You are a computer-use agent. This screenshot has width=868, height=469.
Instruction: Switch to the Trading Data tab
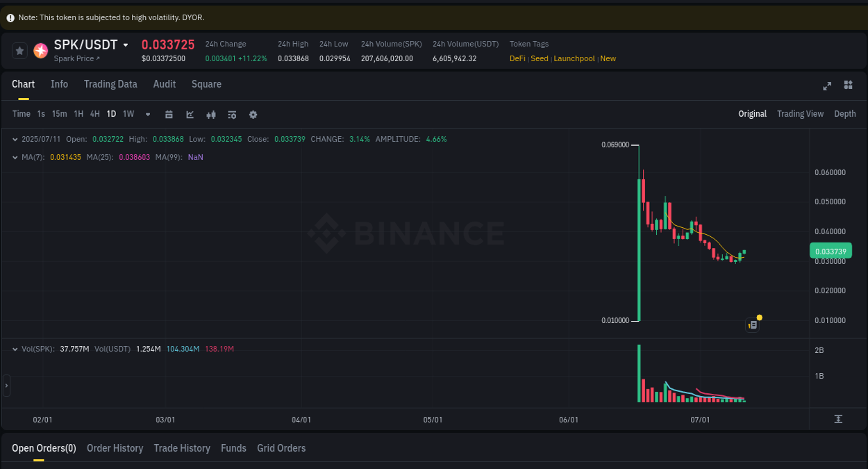pyautogui.click(x=110, y=84)
